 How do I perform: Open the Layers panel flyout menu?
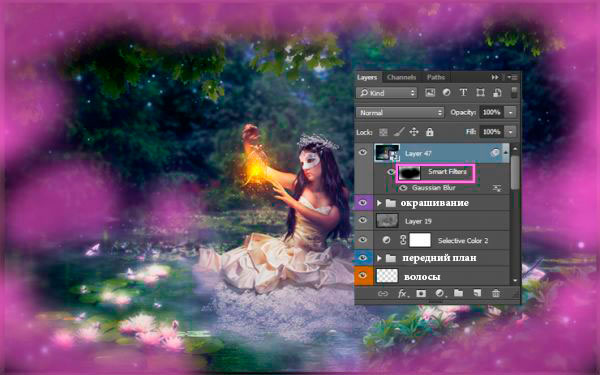click(512, 77)
